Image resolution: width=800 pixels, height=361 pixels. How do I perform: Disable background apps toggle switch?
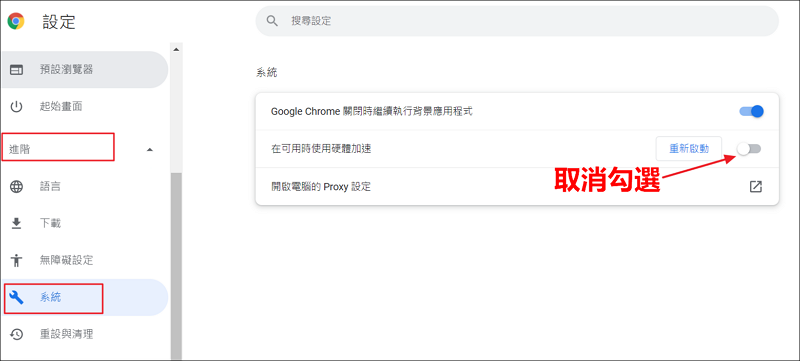[x=751, y=111]
